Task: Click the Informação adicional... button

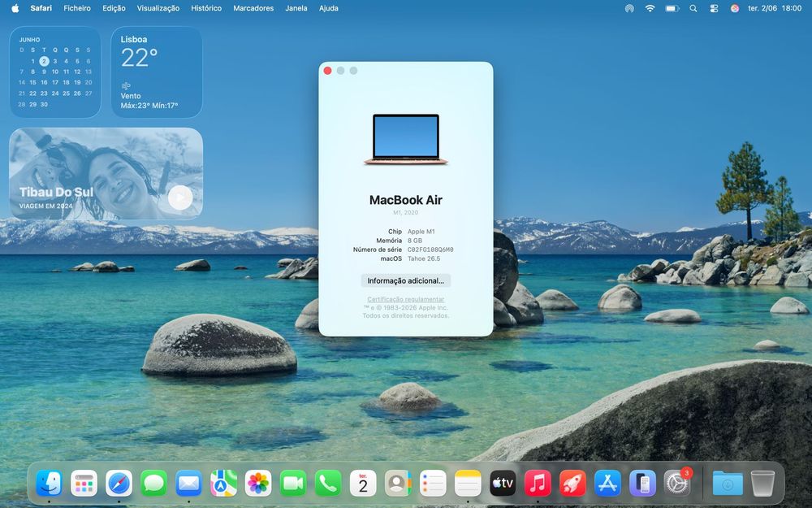Action: click(x=405, y=280)
